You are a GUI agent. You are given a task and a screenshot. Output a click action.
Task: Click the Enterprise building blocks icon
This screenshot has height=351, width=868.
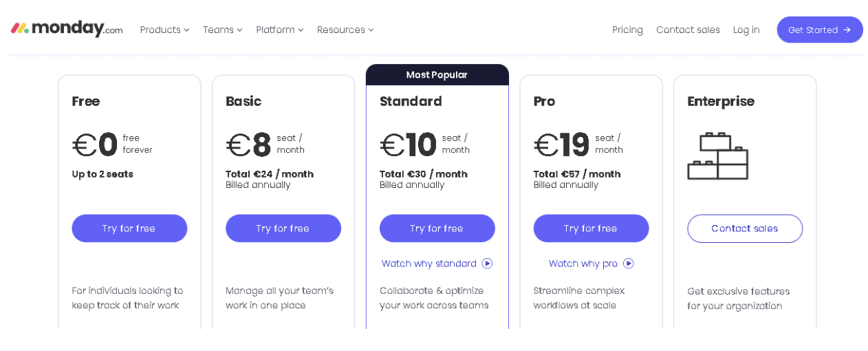717,156
